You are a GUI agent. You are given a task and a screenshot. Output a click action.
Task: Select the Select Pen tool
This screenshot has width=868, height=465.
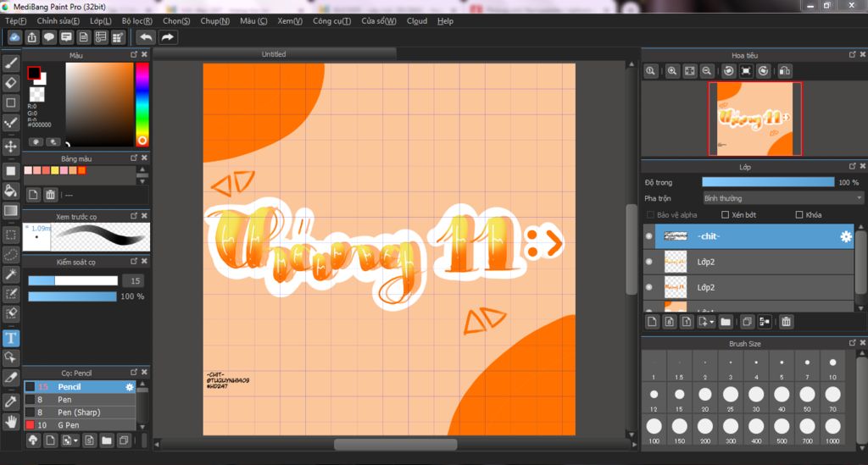pos(11,294)
